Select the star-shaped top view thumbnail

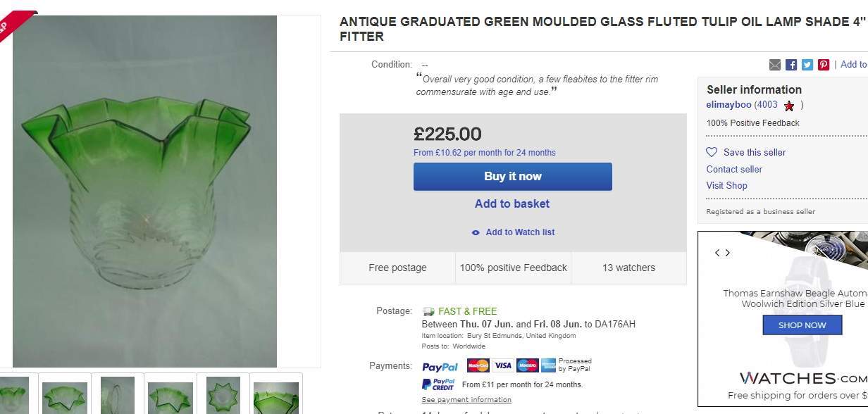tap(223, 395)
